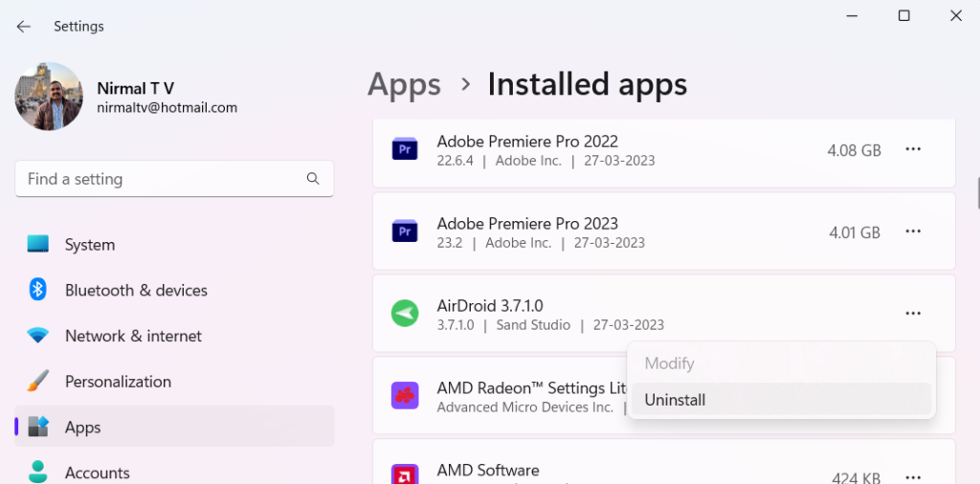Image resolution: width=980 pixels, height=484 pixels.
Task: Go back with the Settings arrow
Action: point(24,26)
